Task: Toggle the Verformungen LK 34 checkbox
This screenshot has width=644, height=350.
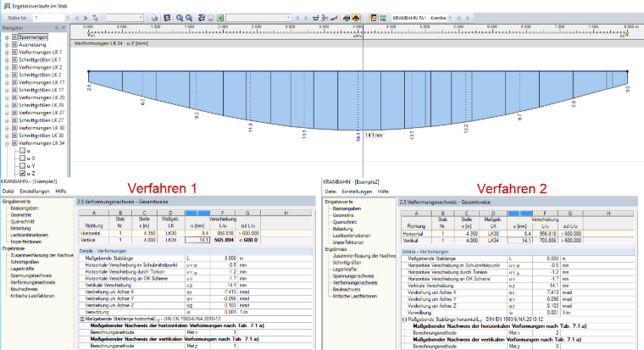Action: 14,143
